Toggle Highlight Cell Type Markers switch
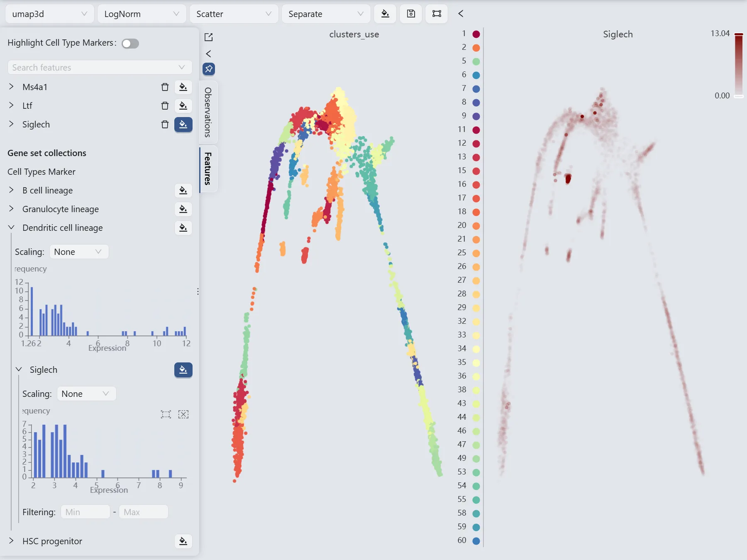 click(x=130, y=44)
